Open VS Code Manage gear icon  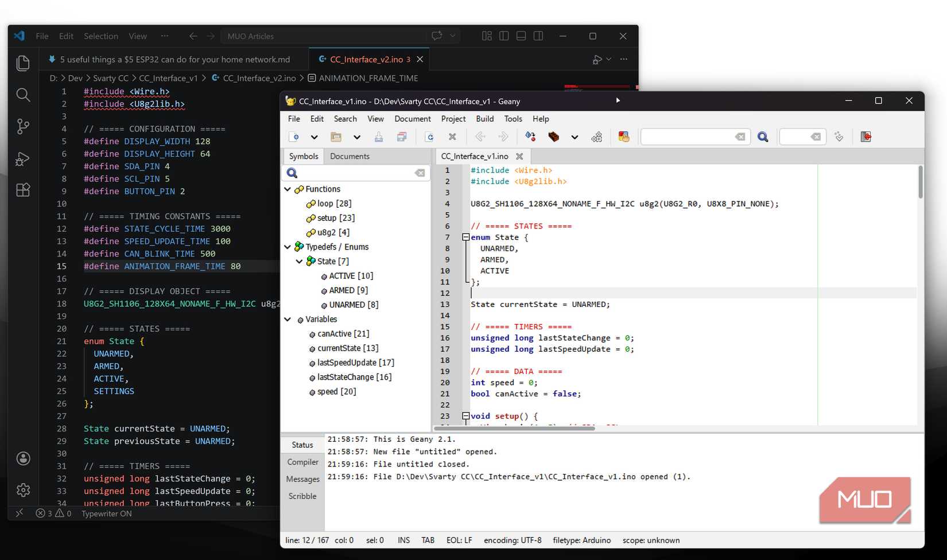coord(23,490)
